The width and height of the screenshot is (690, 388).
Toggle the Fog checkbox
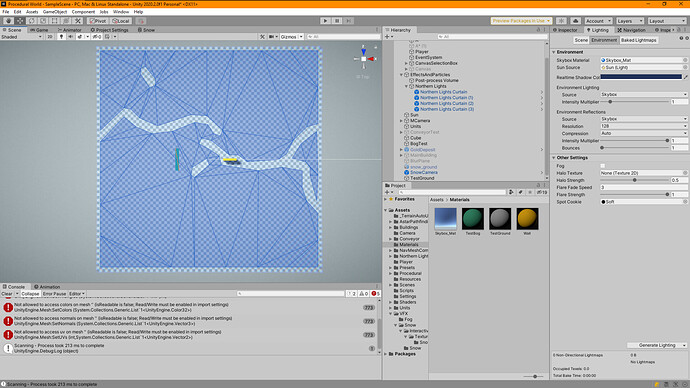[x=602, y=166]
